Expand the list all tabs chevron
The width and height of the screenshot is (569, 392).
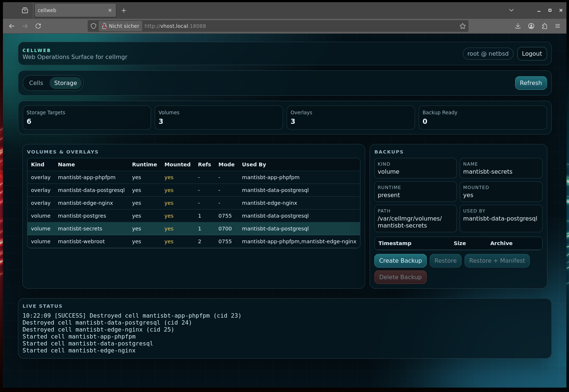coord(511,10)
